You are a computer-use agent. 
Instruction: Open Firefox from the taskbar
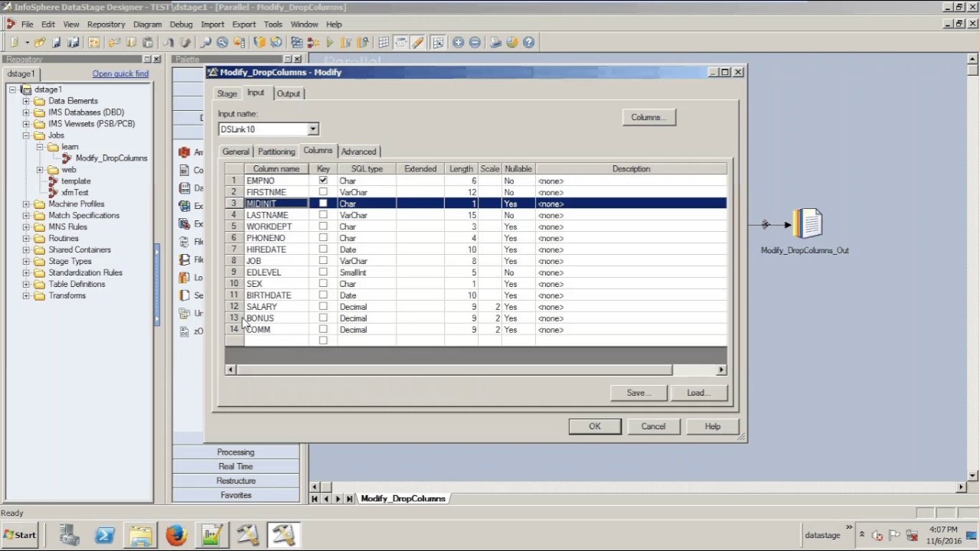click(x=176, y=535)
